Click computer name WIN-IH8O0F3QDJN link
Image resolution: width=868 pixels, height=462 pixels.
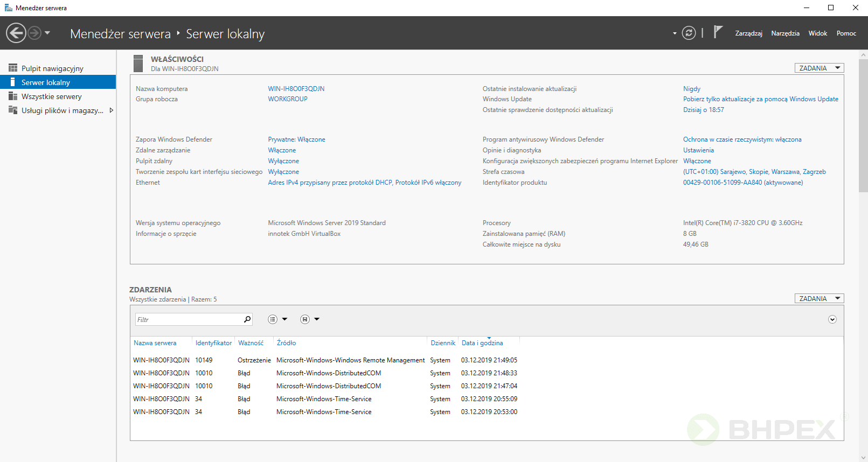(x=296, y=89)
